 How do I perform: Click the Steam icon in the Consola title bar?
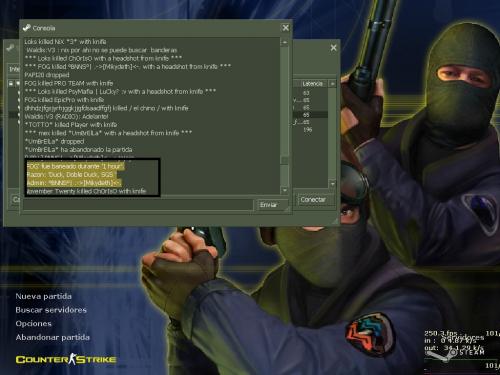[27, 28]
